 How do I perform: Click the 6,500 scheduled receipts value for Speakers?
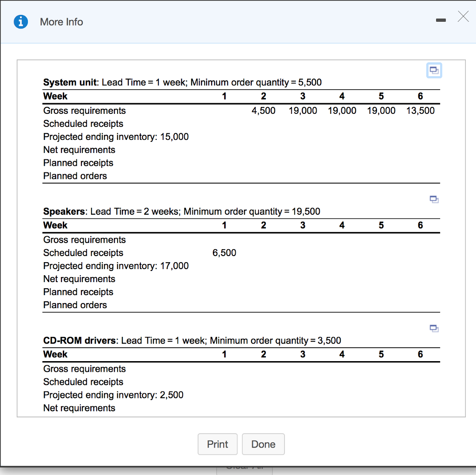coord(224,253)
